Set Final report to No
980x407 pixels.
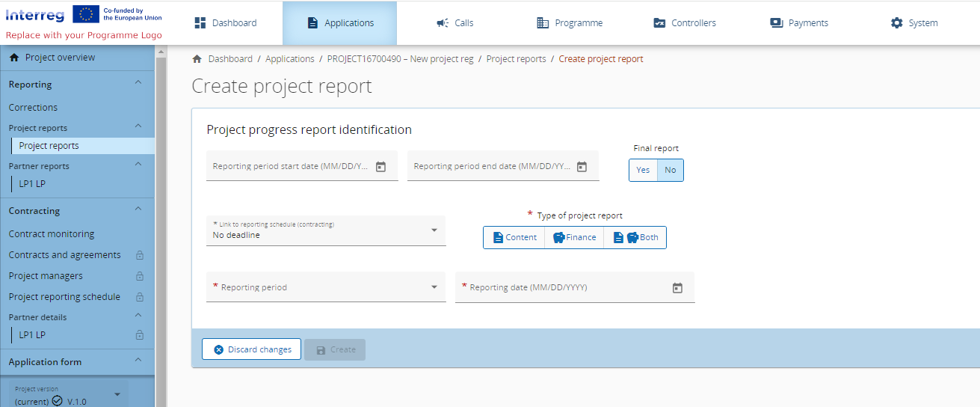point(670,171)
